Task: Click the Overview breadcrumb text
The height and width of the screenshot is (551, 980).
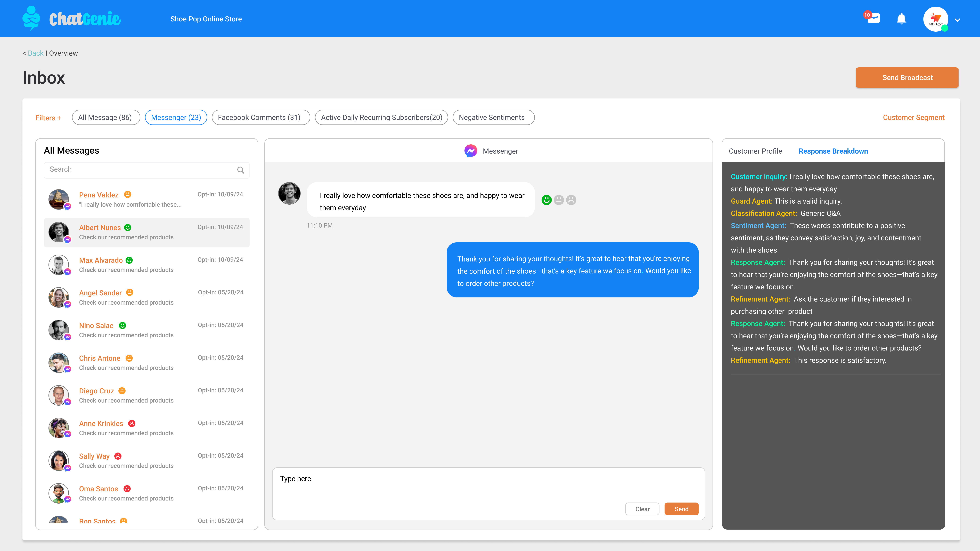Action: click(x=63, y=53)
